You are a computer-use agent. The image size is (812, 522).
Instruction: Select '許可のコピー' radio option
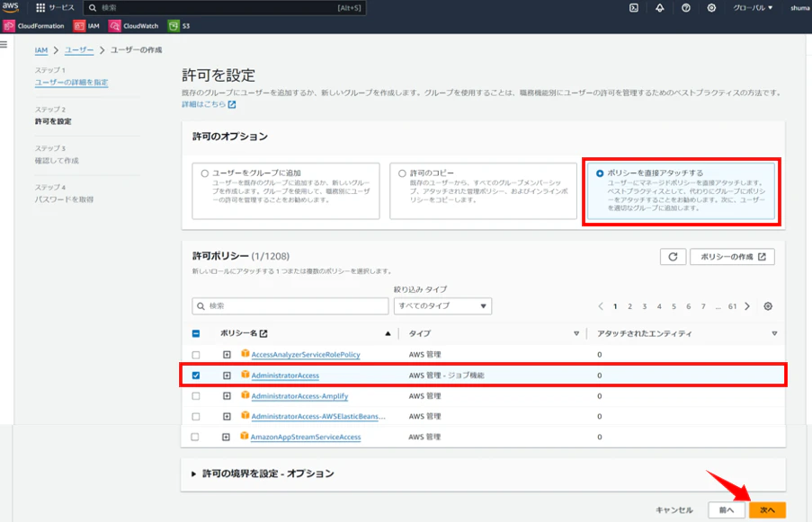click(x=402, y=173)
